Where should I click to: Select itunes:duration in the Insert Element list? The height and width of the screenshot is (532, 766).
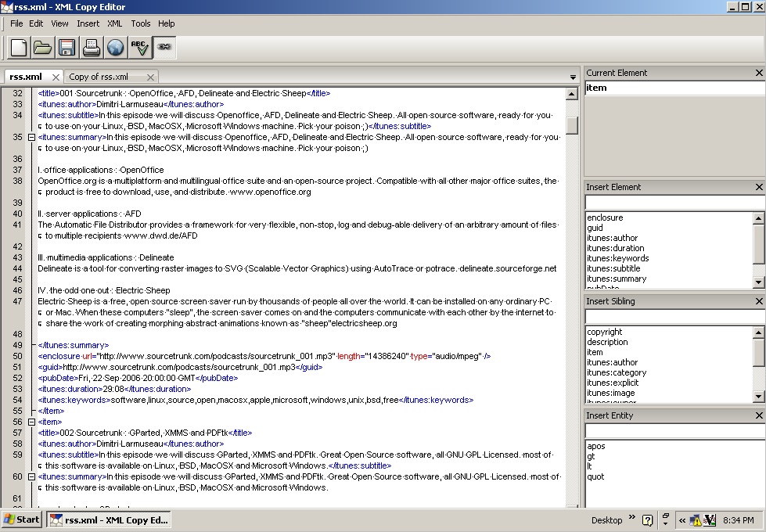click(616, 249)
